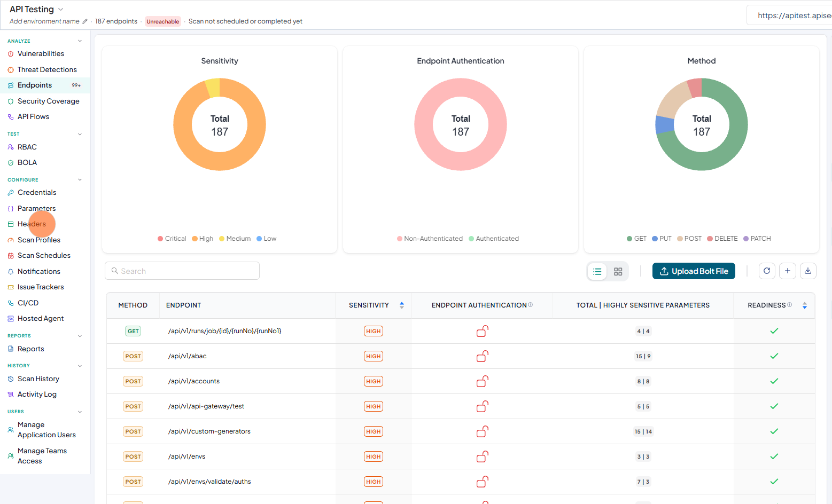832x504 pixels.
Task: Switch to grid view layout
Action: pos(618,272)
